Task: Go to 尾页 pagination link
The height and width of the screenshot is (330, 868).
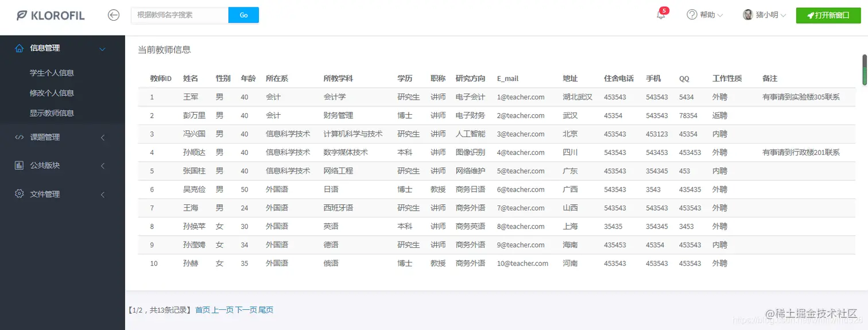Action: click(266, 310)
